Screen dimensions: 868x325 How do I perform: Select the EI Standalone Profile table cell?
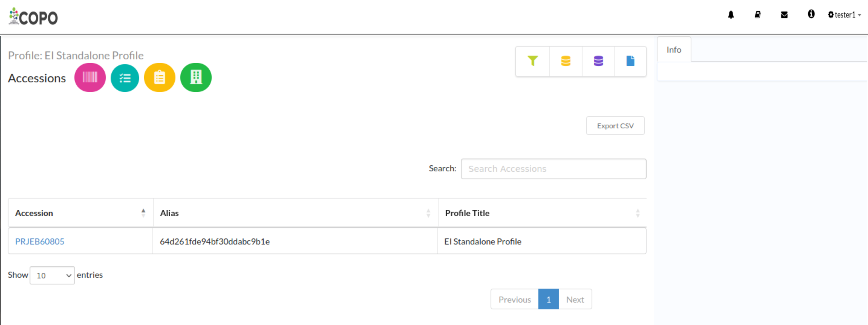pos(542,241)
